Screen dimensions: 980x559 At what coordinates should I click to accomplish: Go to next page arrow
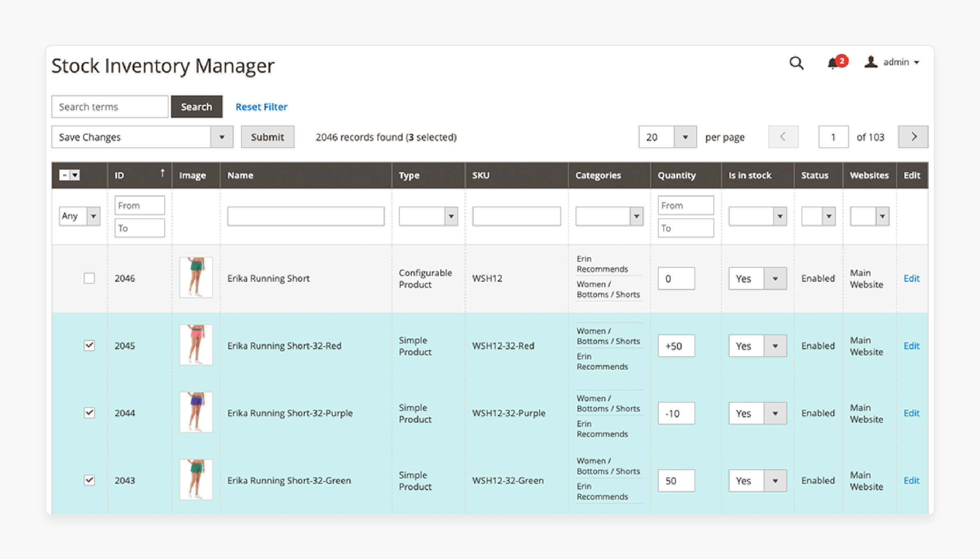[913, 137]
